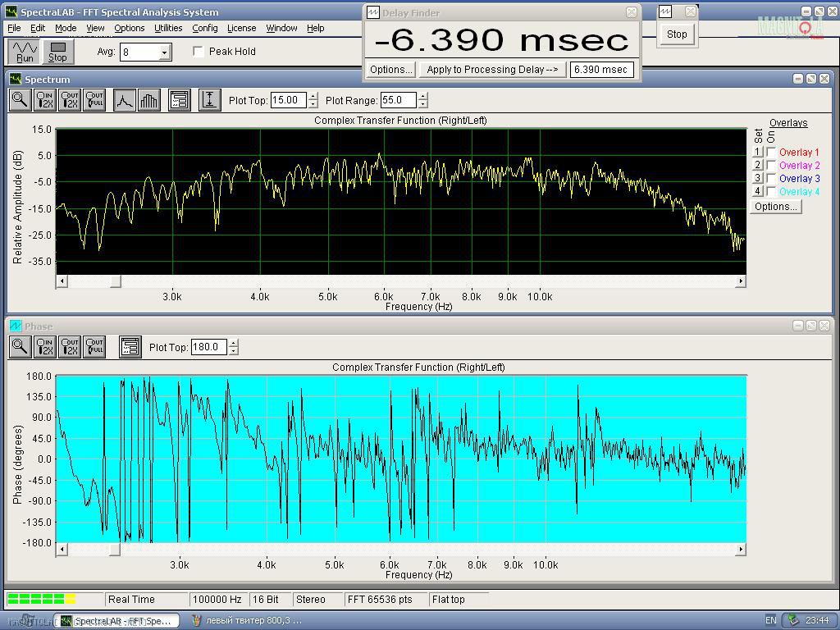
Task: Stop analysis with main toolbar Stop button
Action: pyautogui.click(x=57, y=52)
